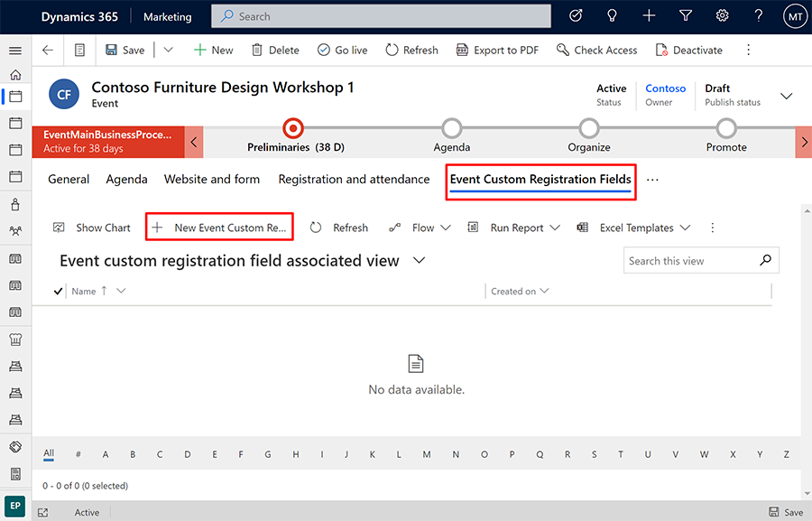
Task: Click New Event Custom Registration button
Action: [x=220, y=228]
